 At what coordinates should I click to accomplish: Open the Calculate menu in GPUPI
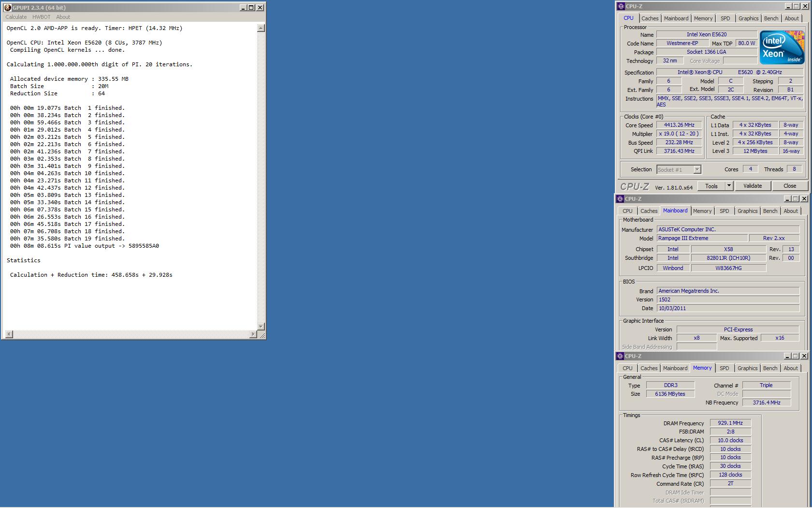tap(16, 17)
